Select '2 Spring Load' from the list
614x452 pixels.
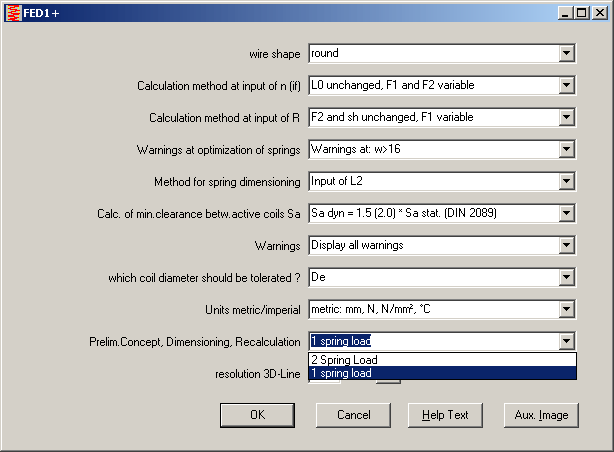441,360
